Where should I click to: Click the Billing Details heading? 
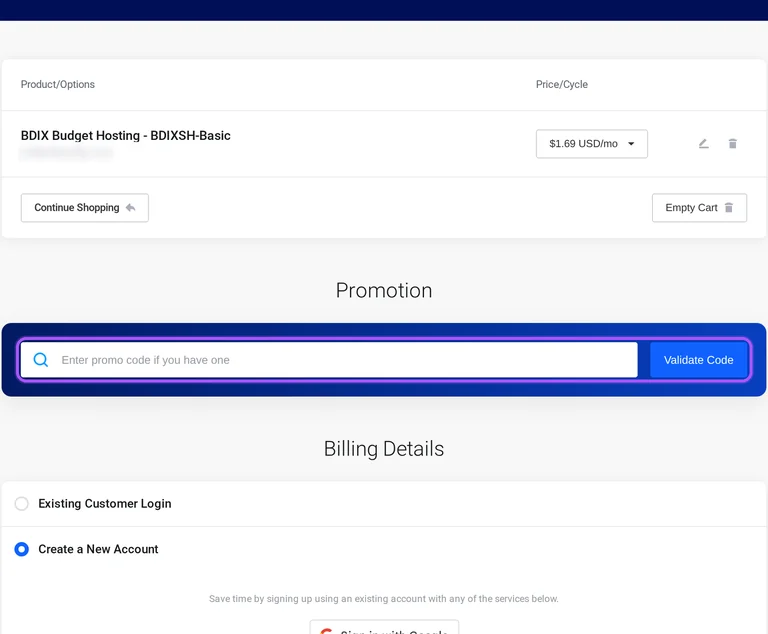click(384, 449)
